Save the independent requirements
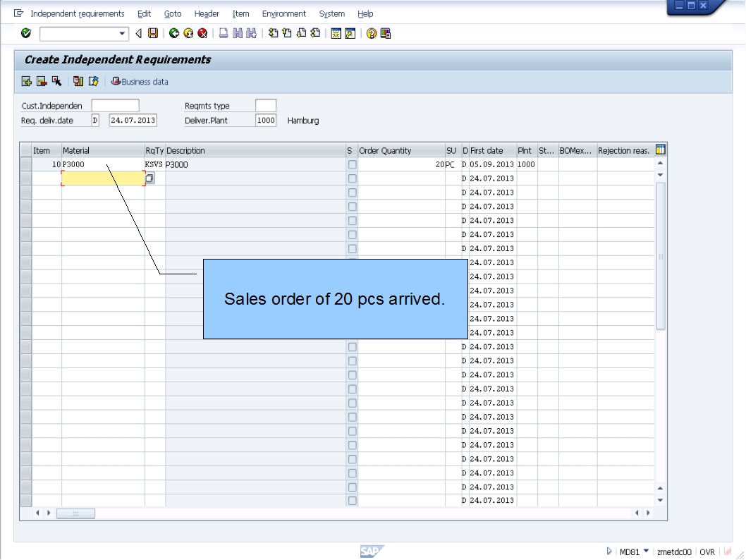Viewport: 746px width, 560px height. coord(153,32)
